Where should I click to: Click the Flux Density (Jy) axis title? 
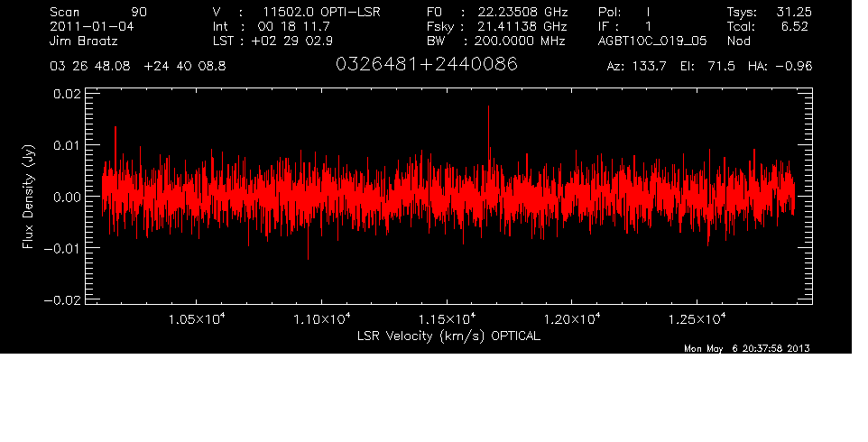tap(28, 197)
